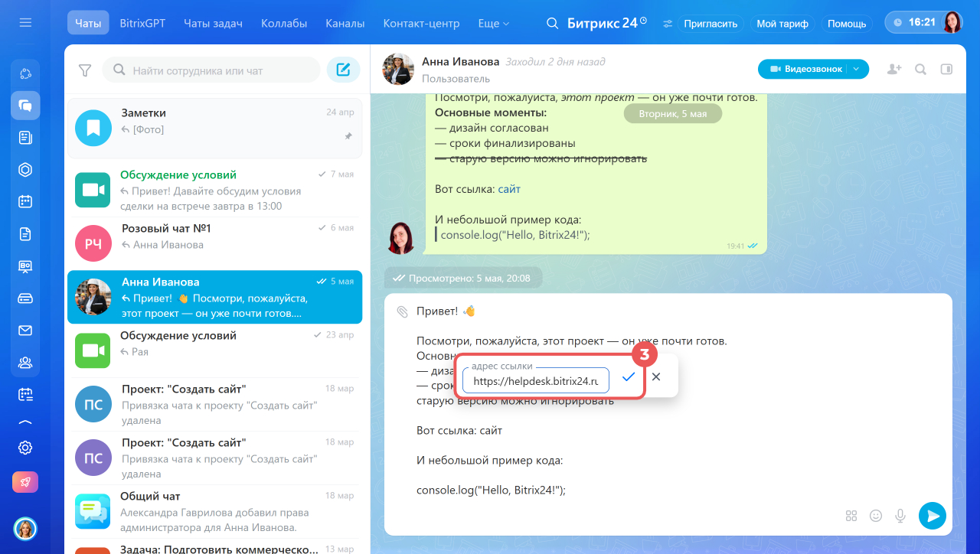The image size is (980, 554).
Task: Open the Каналы tab
Action: [345, 24]
